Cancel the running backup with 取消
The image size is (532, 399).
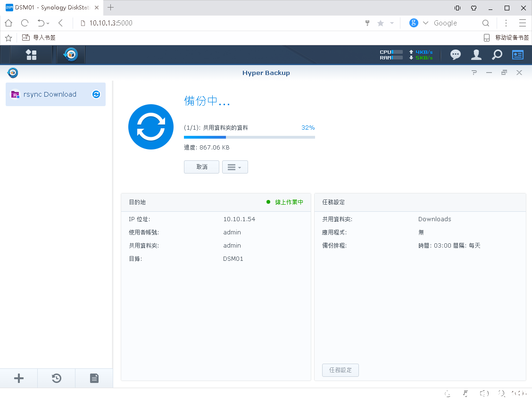[x=201, y=167]
